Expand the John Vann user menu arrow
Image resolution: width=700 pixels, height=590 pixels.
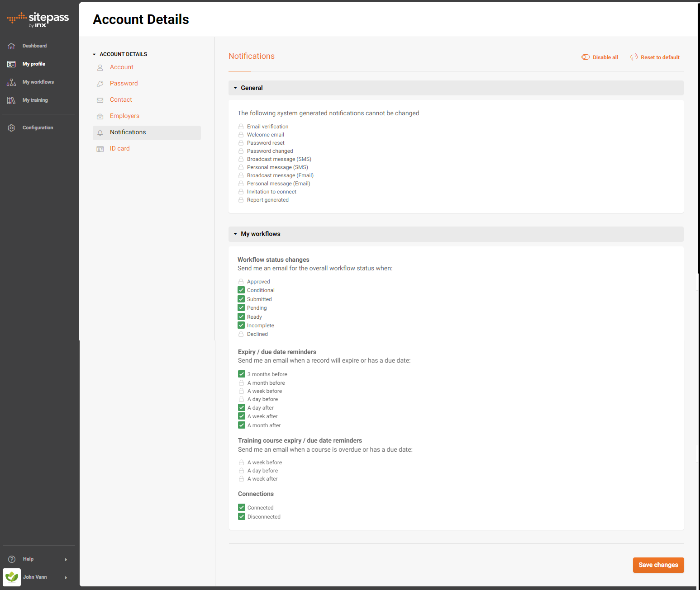click(66, 577)
